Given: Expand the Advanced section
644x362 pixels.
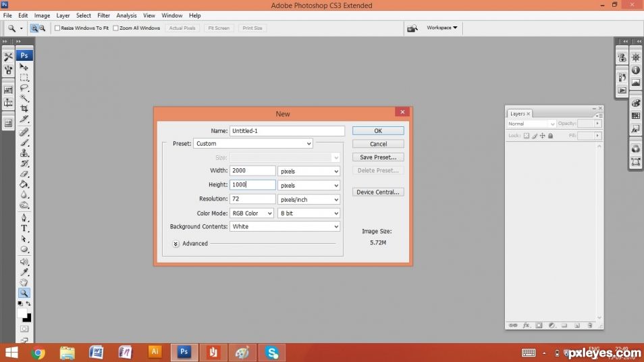Looking at the screenshot, I should (x=176, y=244).
